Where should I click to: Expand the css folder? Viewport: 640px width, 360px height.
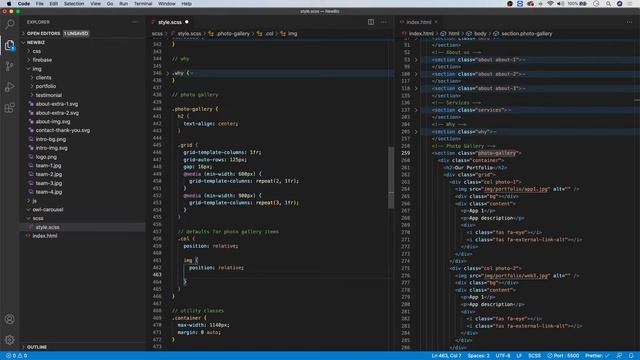pos(37,51)
